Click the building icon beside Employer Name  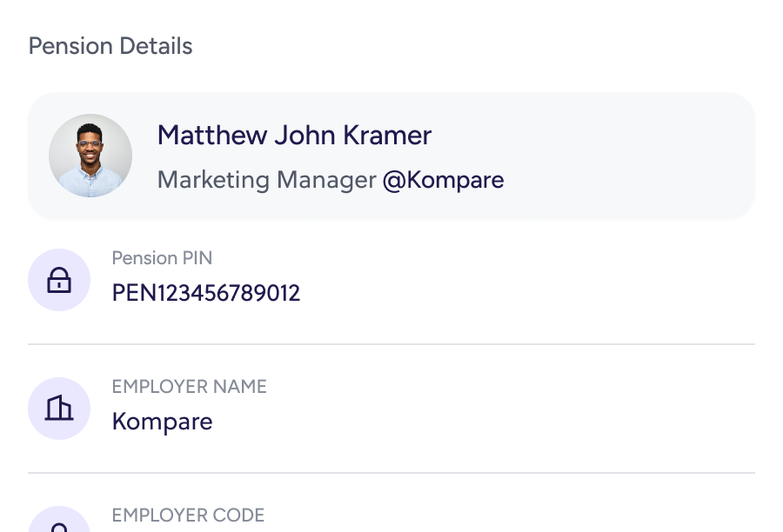59,409
